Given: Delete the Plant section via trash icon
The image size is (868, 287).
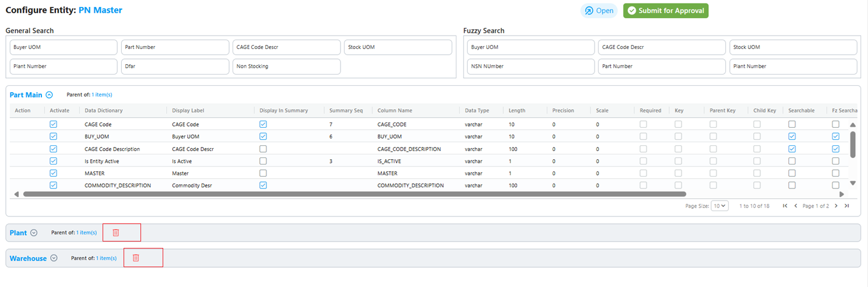Looking at the screenshot, I should click(x=115, y=233).
